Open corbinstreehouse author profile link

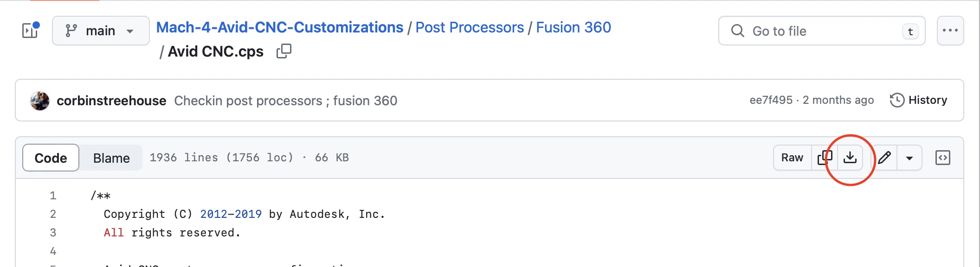tap(111, 101)
